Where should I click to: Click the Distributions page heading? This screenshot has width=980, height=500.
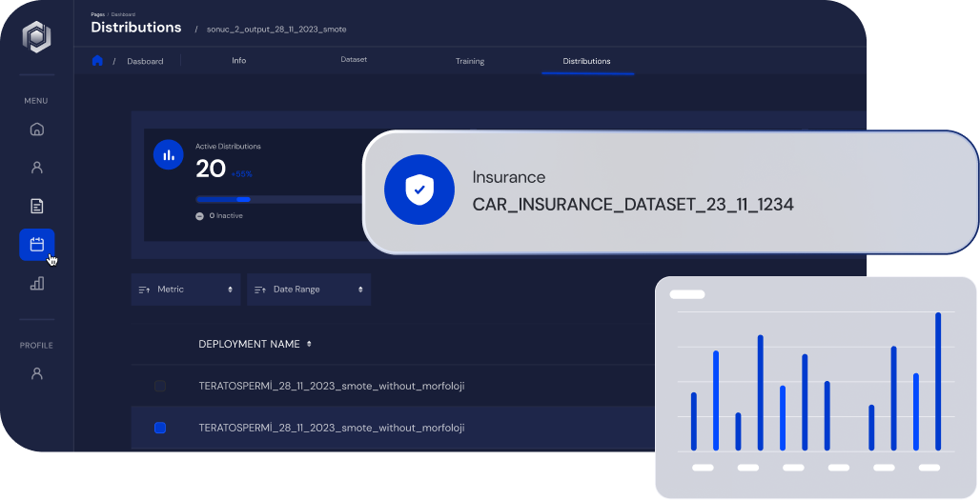tap(136, 28)
